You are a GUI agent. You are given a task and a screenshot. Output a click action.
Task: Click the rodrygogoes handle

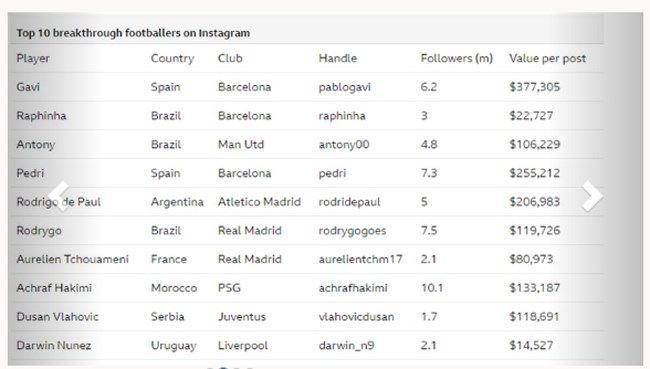[x=352, y=231]
